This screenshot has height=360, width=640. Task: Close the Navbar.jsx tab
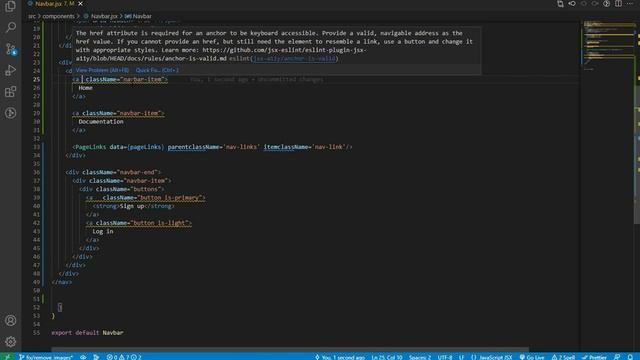80,4
